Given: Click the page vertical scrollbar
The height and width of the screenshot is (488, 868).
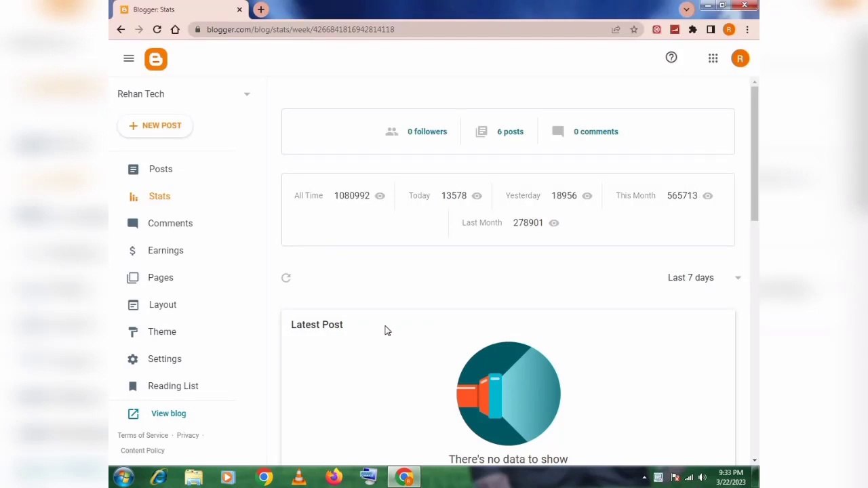Looking at the screenshot, I should pyautogui.click(x=754, y=152).
